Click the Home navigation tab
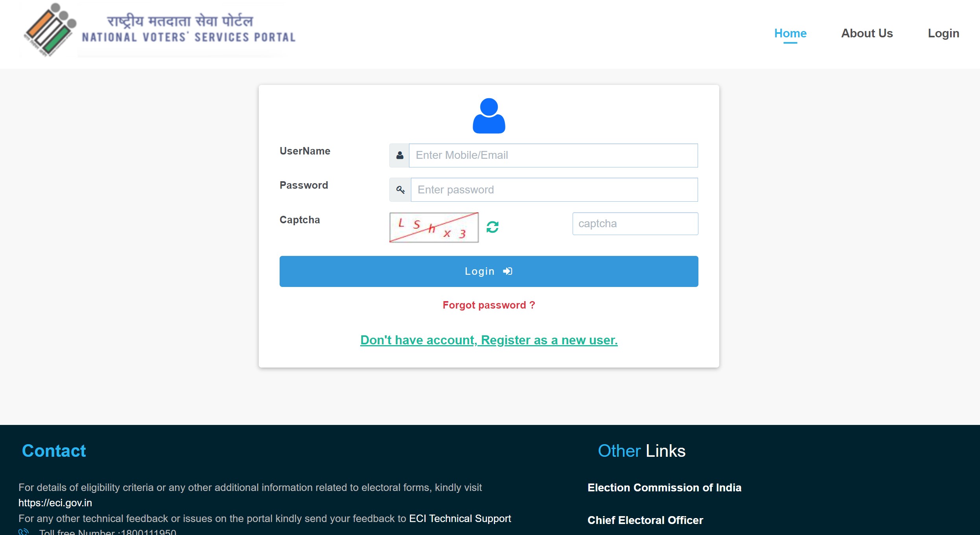The width and height of the screenshot is (980, 535). (x=791, y=33)
